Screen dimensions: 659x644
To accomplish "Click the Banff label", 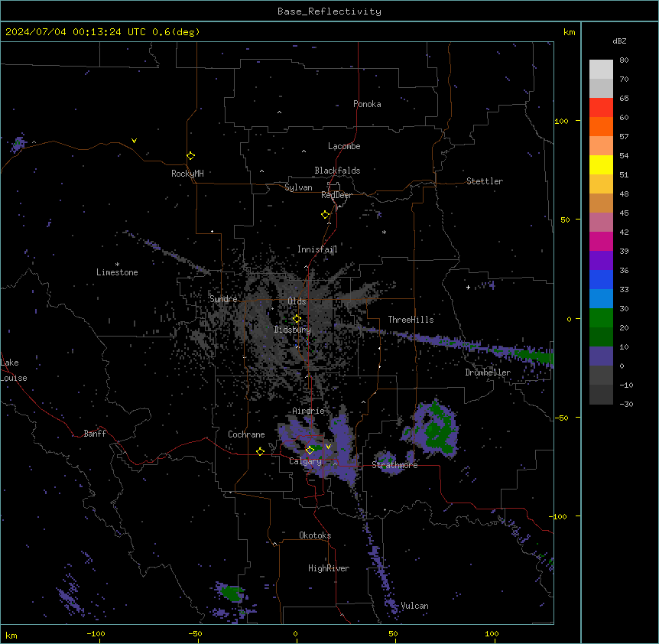I will (x=95, y=434).
